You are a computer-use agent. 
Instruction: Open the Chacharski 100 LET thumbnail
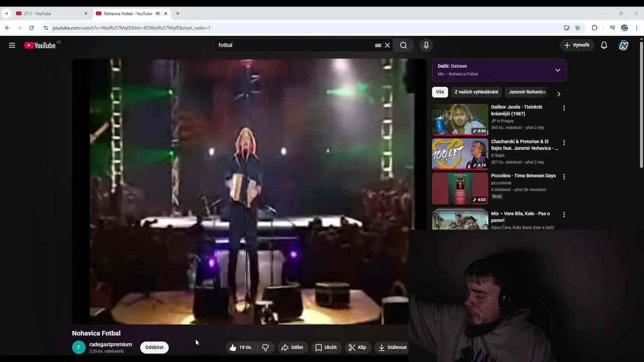click(x=460, y=154)
